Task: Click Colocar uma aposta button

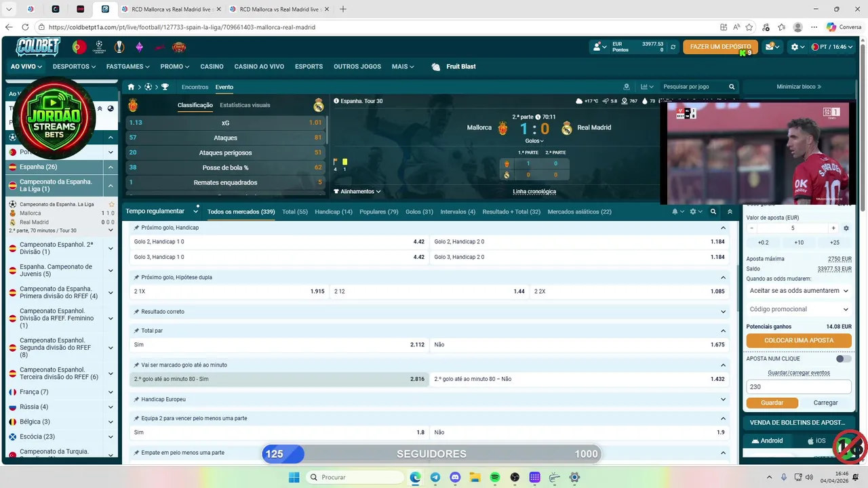Action: pyautogui.click(x=799, y=340)
